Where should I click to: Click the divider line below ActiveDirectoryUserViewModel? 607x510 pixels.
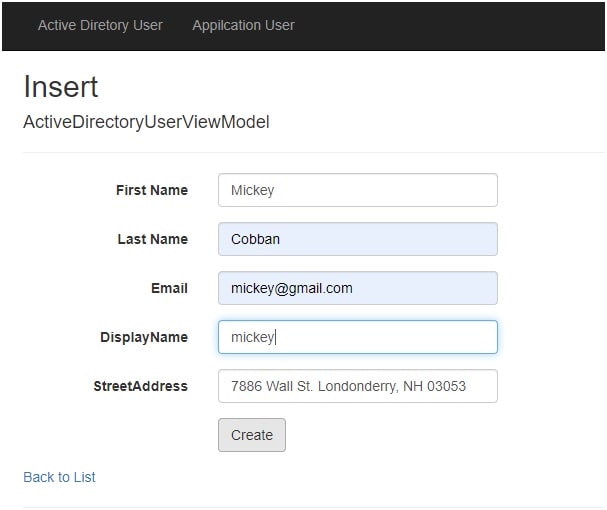click(314, 153)
